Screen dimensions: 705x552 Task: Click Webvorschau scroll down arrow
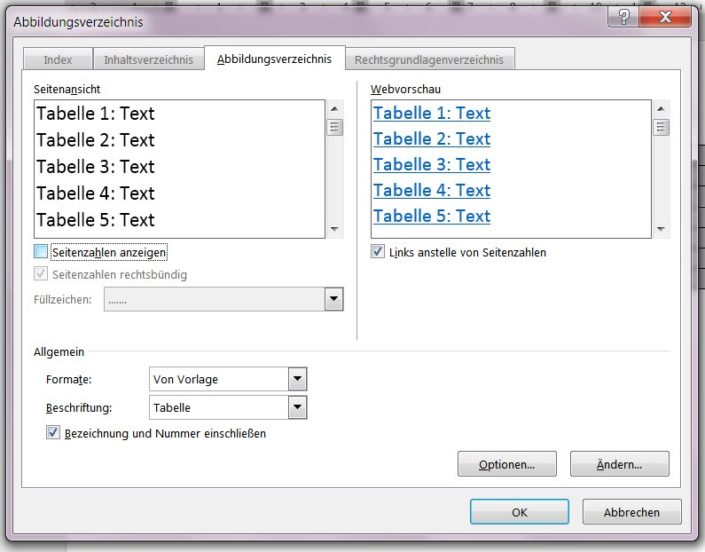pyautogui.click(x=660, y=229)
